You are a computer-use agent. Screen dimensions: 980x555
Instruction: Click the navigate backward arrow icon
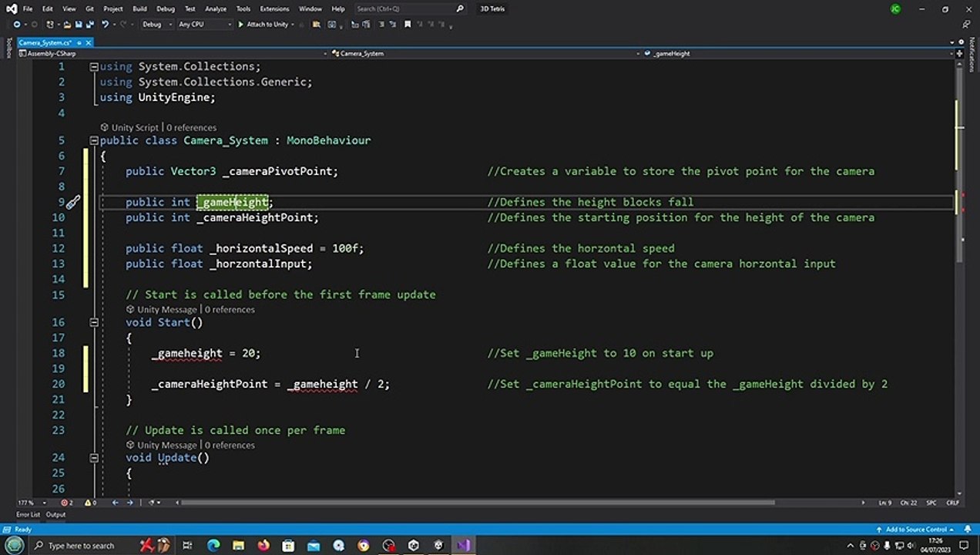(16, 24)
